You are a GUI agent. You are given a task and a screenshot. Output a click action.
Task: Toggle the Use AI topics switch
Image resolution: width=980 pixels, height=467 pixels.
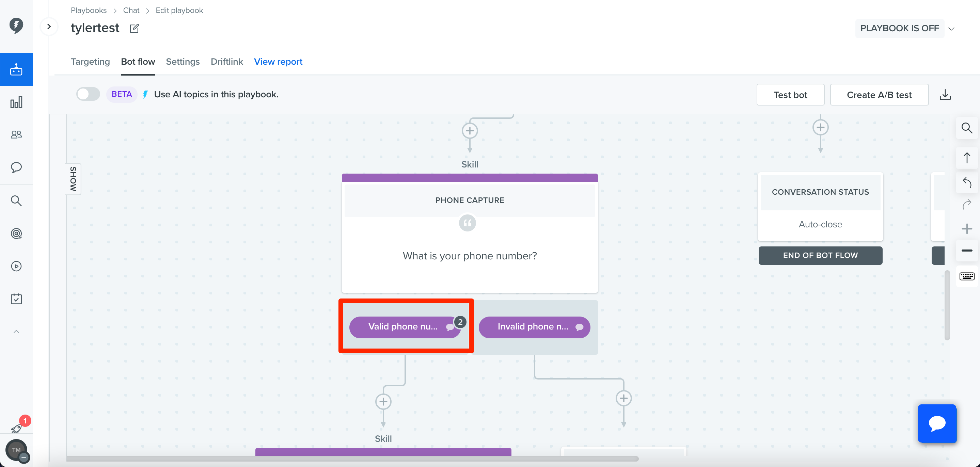click(88, 94)
